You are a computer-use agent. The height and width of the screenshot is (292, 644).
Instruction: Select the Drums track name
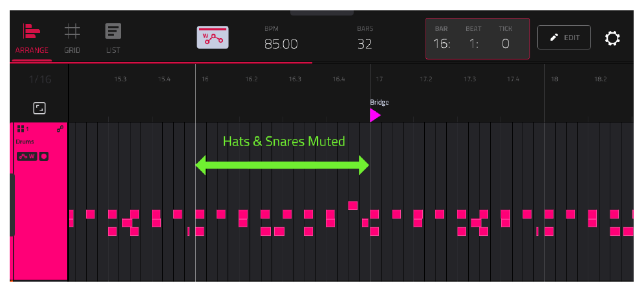(x=25, y=142)
